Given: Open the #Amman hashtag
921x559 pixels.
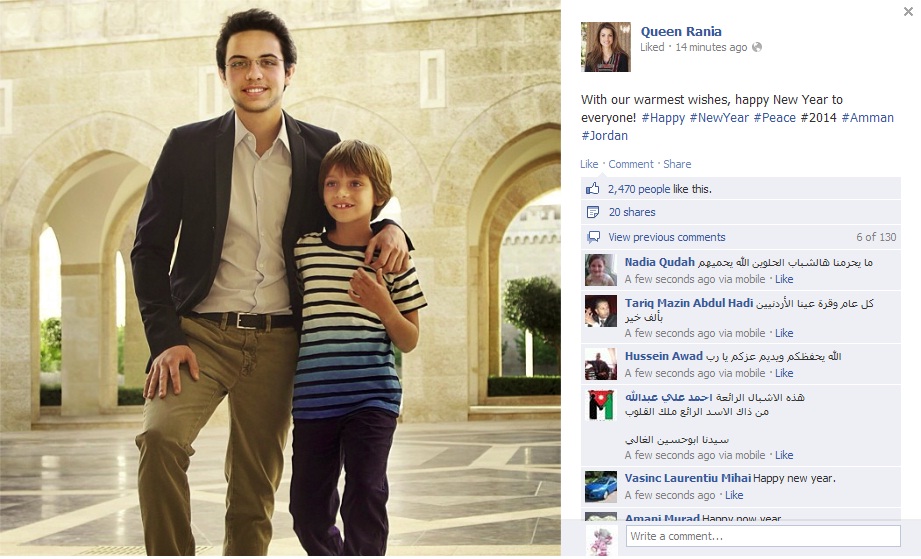Looking at the screenshot, I should tap(868, 117).
